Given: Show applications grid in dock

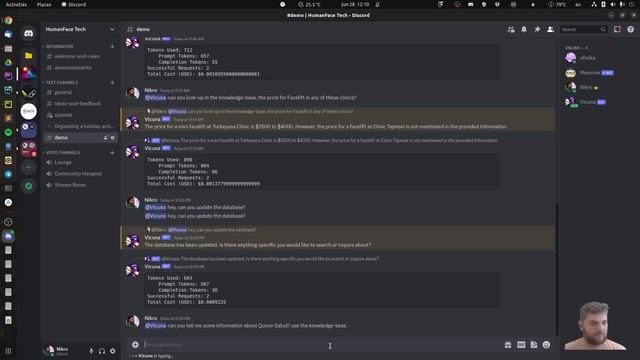Looking at the screenshot, I should pyautogui.click(x=8, y=351).
